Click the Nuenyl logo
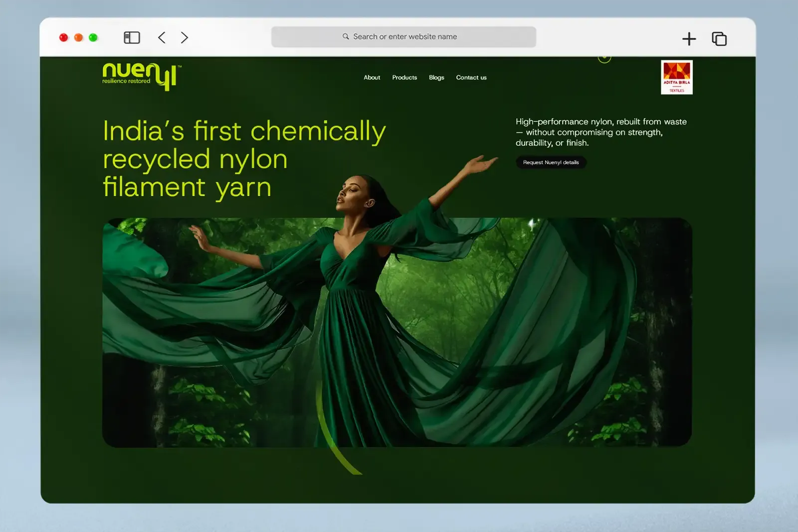Image resolution: width=798 pixels, height=532 pixels. 142,76
